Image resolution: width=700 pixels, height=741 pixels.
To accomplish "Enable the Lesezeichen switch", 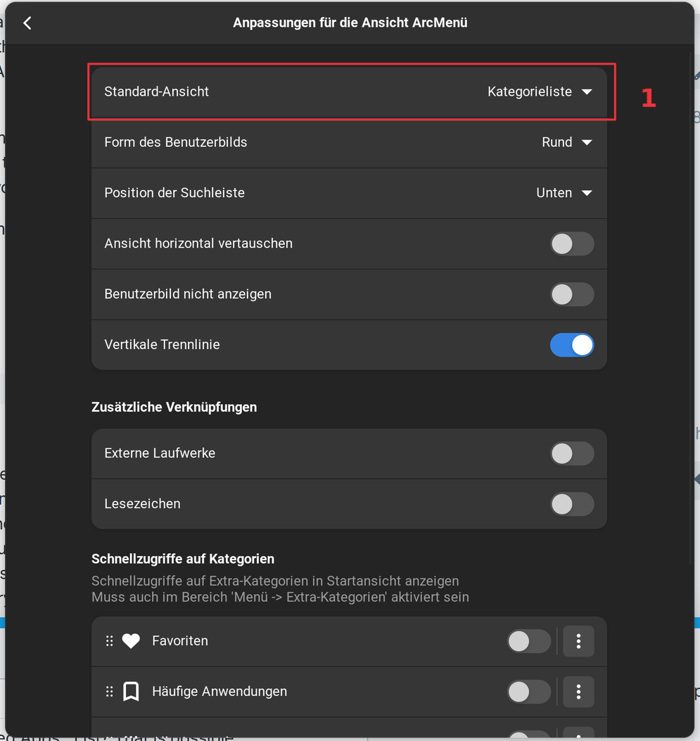I will 571,505.
